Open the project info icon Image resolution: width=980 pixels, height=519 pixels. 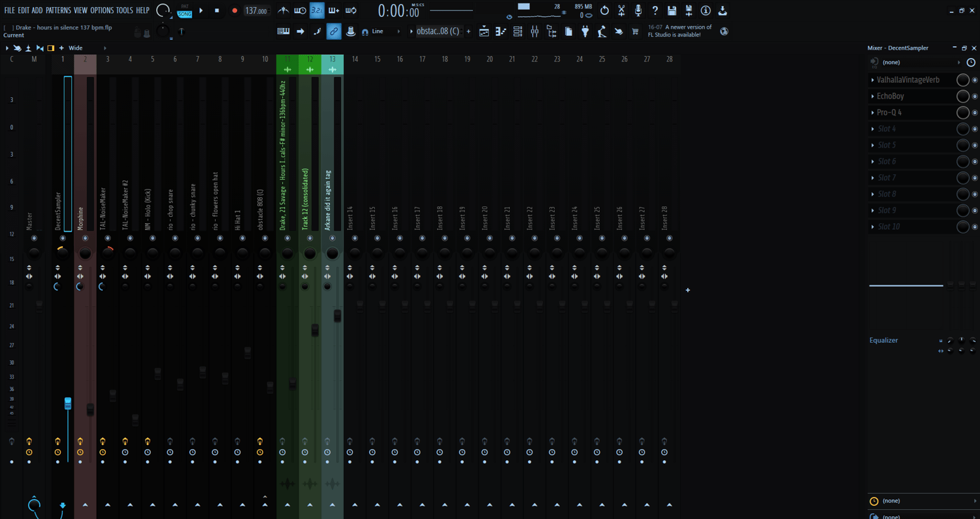[x=706, y=10]
